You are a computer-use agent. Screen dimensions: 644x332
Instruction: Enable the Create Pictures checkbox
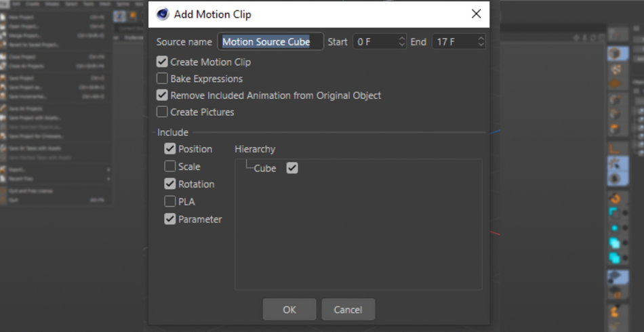(162, 112)
